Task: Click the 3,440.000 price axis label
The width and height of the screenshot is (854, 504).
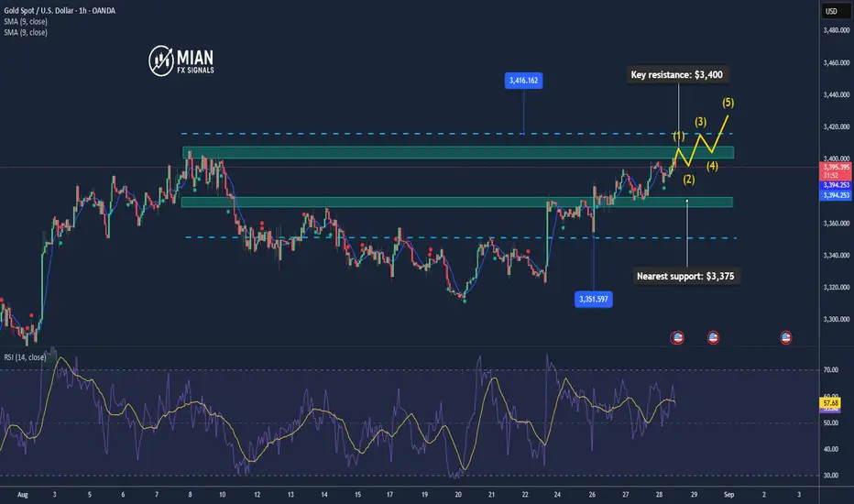Action: coord(836,94)
